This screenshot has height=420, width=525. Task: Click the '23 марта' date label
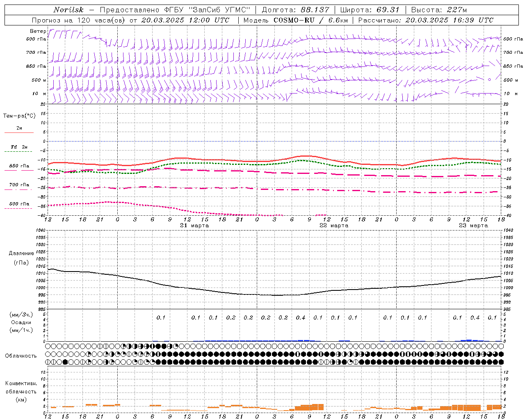473,226
